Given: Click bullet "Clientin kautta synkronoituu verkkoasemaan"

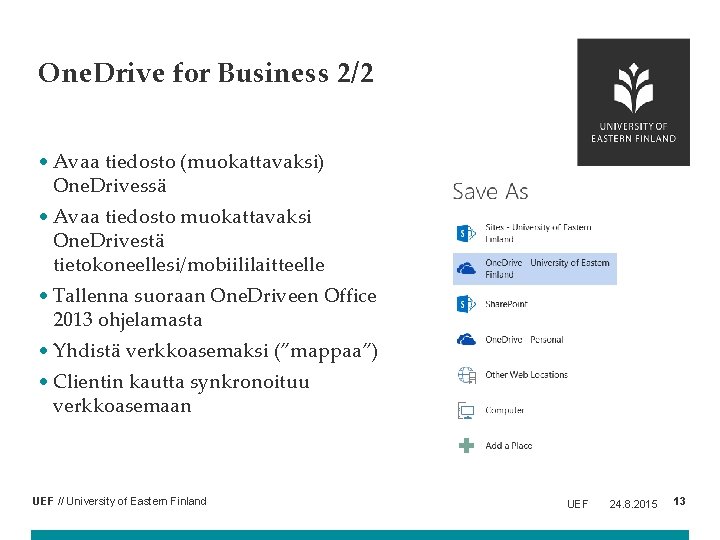Looking at the screenshot, I should click(x=181, y=394).
